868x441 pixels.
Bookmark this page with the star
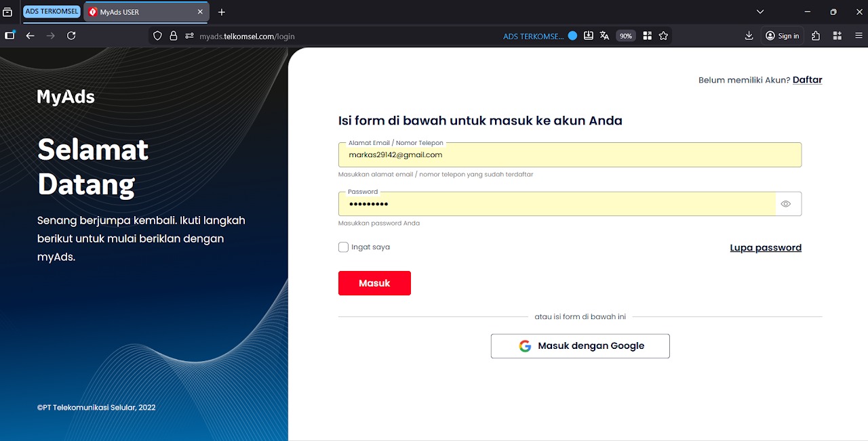663,35
